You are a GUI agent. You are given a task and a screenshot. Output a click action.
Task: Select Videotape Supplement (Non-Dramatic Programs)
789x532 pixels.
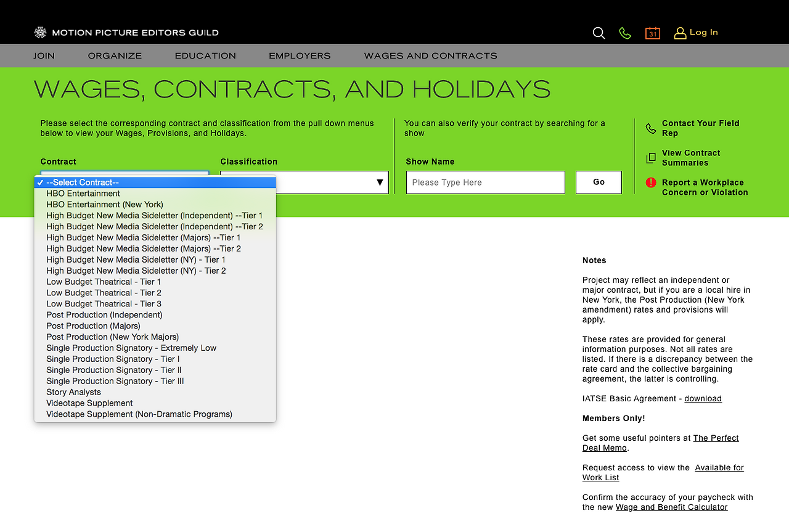[155, 415]
